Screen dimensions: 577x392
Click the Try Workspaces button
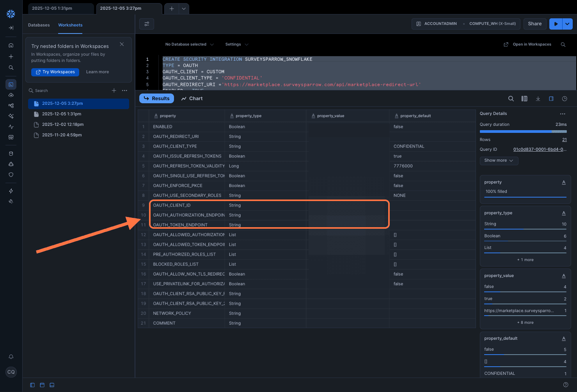click(x=55, y=72)
